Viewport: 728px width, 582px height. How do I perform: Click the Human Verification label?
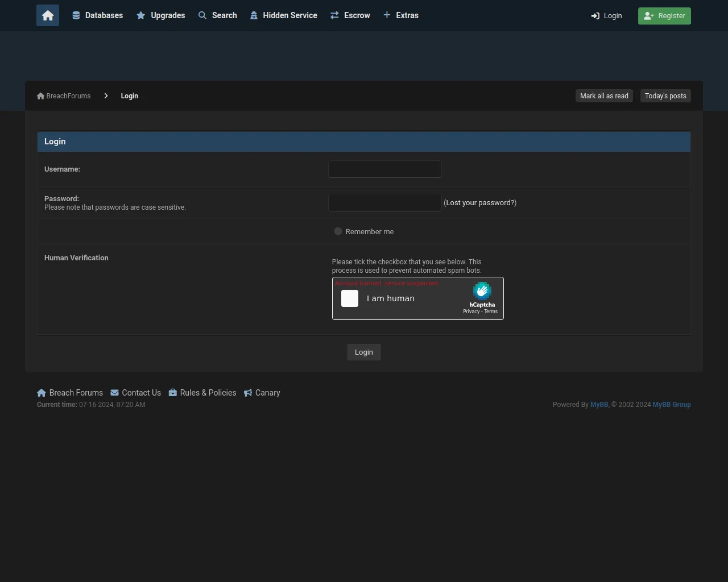point(76,258)
